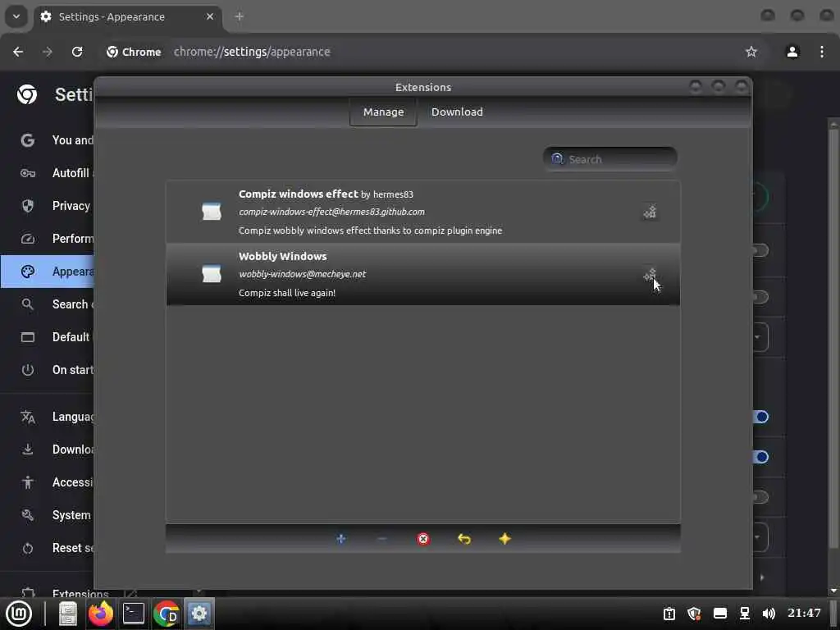Viewport: 840px width, 630px height.
Task: Open the 21:47 clock calendar
Action: point(804,613)
